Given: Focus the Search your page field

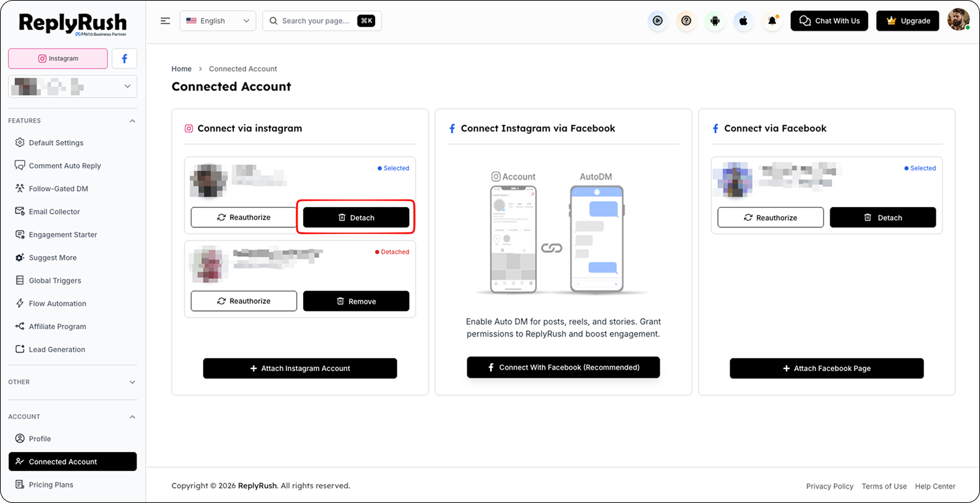Looking at the screenshot, I should pyautogui.click(x=322, y=21).
